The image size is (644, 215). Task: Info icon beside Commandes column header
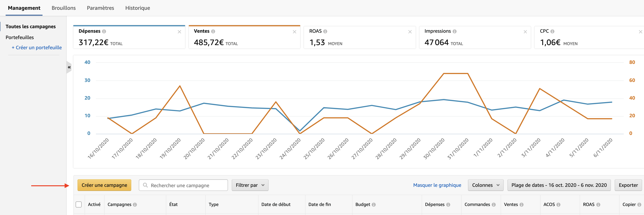click(x=494, y=204)
